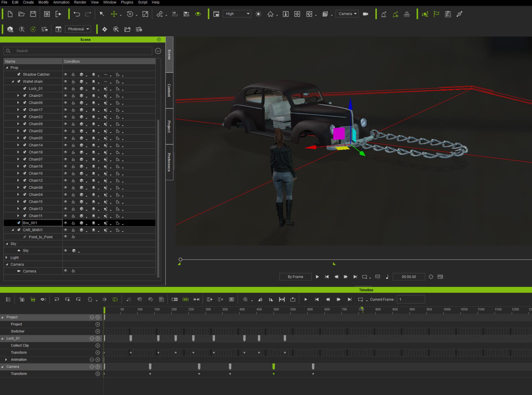Collapse the Wallet chain tree node

[x=13, y=81]
